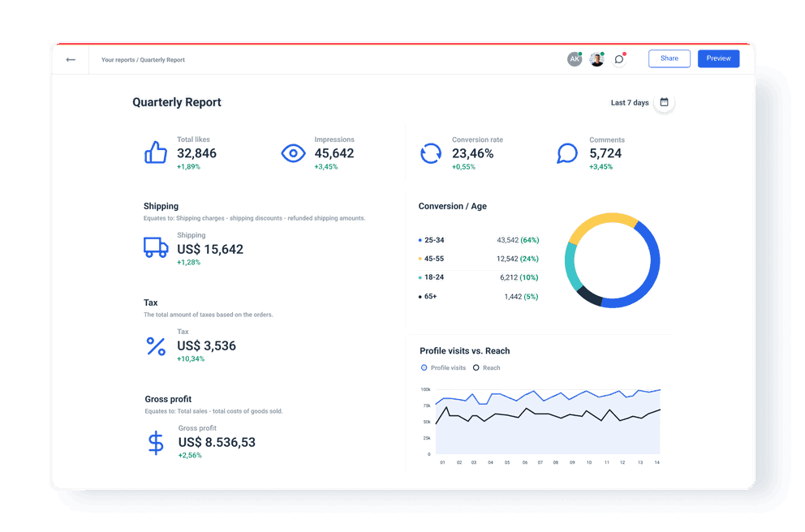Viewport: 805px width, 532px height.
Task: Select the circular Conversion rate icon
Action: pyautogui.click(x=430, y=152)
